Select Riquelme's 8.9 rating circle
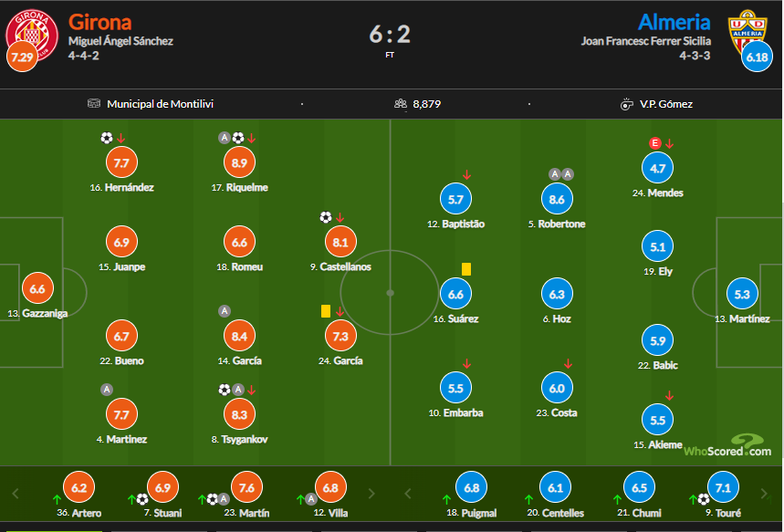The width and height of the screenshot is (784, 532). [x=239, y=162]
